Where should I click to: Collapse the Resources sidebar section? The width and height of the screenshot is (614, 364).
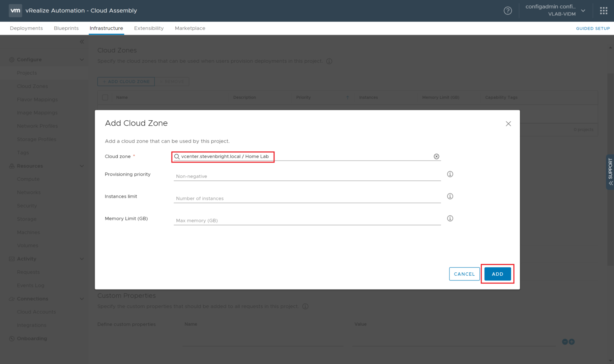[x=82, y=166]
